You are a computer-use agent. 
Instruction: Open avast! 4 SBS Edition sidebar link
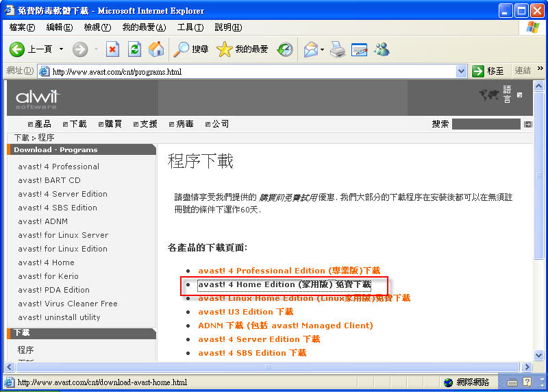click(x=58, y=208)
